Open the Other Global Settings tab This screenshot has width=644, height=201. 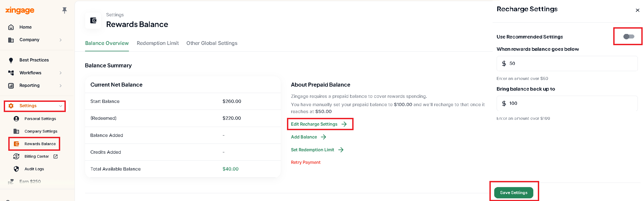pyautogui.click(x=212, y=43)
